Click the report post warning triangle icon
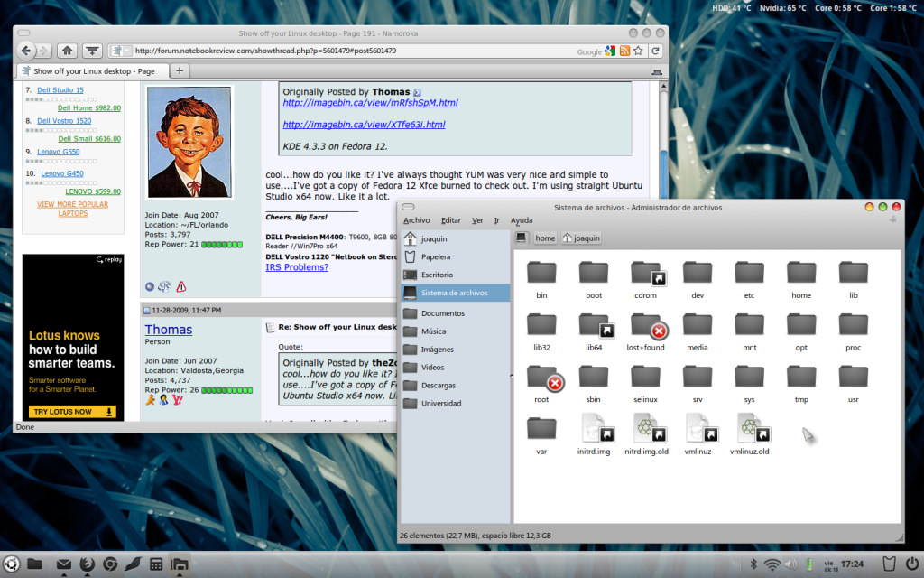Image resolution: width=924 pixels, height=578 pixels. [x=180, y=286]
